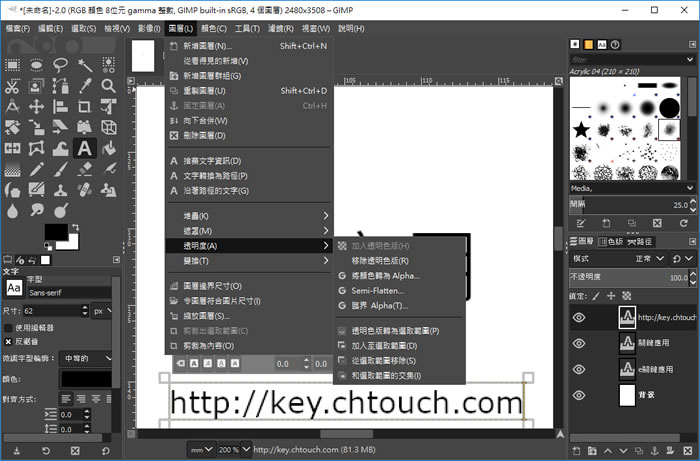Select the Heal bandage tool
The width and height of the screenshot is (700, 461).
click(84, 191)
